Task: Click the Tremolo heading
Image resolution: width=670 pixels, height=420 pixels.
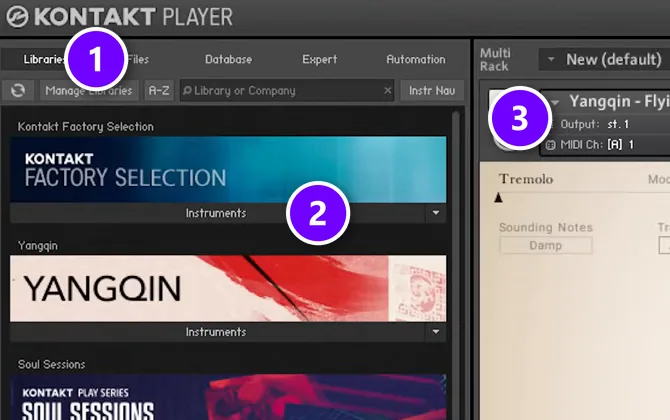Action: (x=526, y=179)
